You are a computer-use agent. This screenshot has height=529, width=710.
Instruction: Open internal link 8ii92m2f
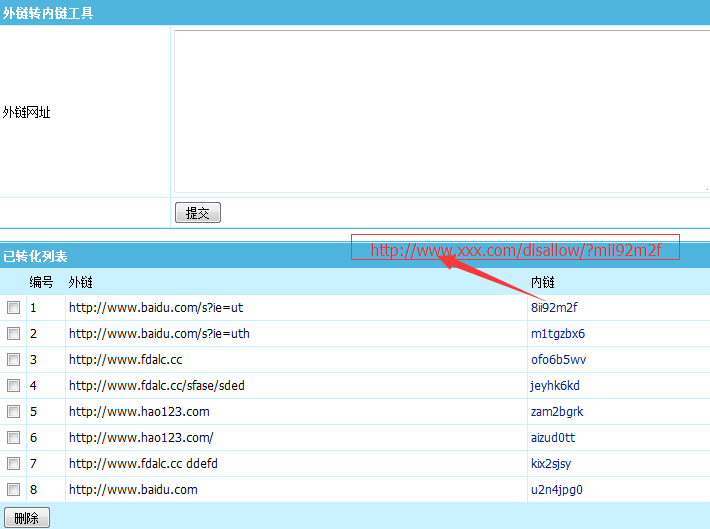pos(554,308)
